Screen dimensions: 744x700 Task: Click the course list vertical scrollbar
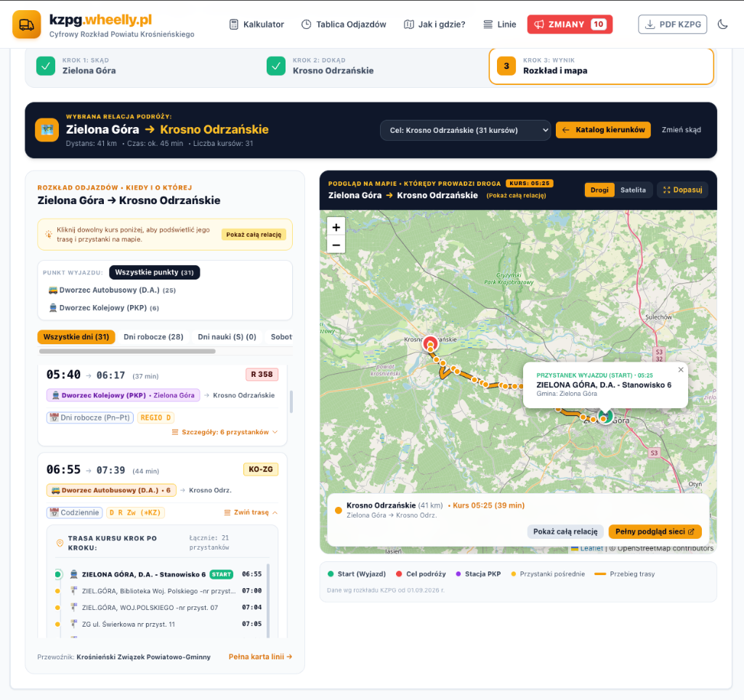click(291, 402)
